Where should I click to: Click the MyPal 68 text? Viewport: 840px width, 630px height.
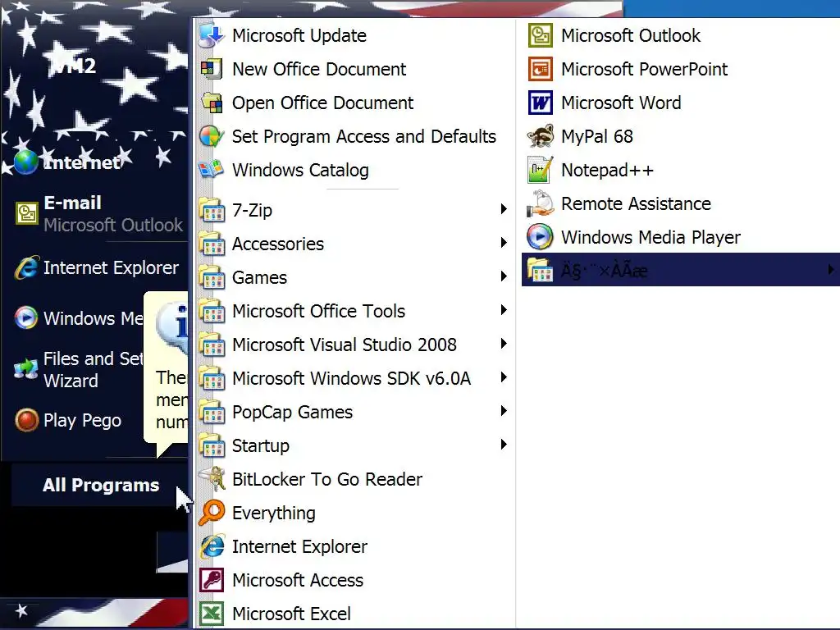tap(597, 137)
